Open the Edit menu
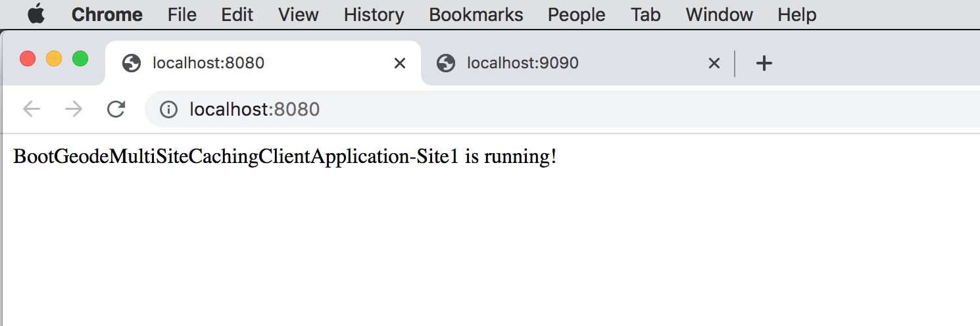The height and width of the screenshot is (326, 980). click(x=237, y=14)
